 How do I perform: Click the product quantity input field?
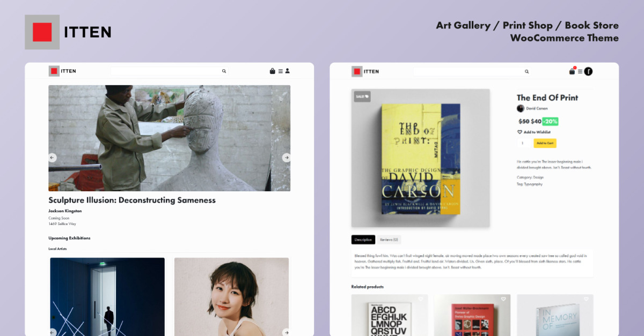click(523, 143)
